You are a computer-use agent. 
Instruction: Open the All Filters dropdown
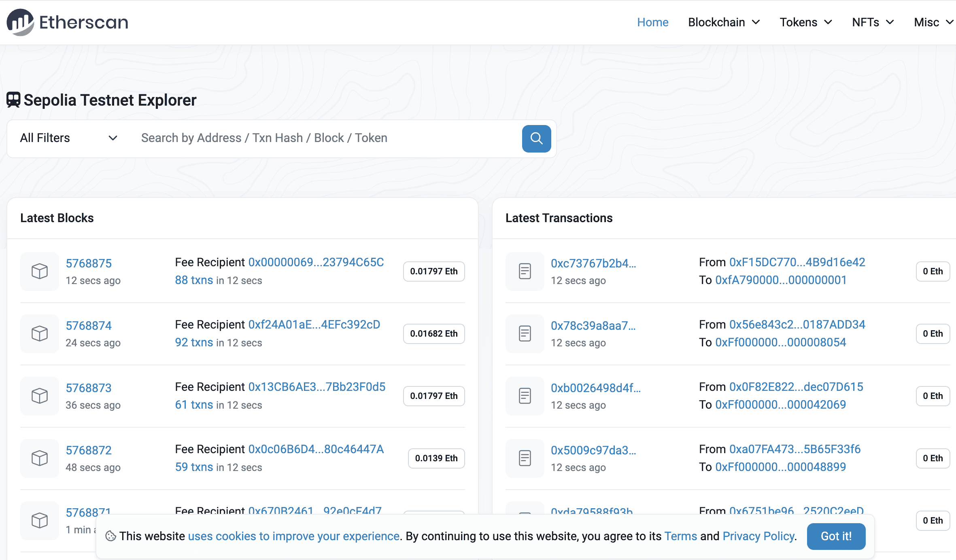[69, 138]
